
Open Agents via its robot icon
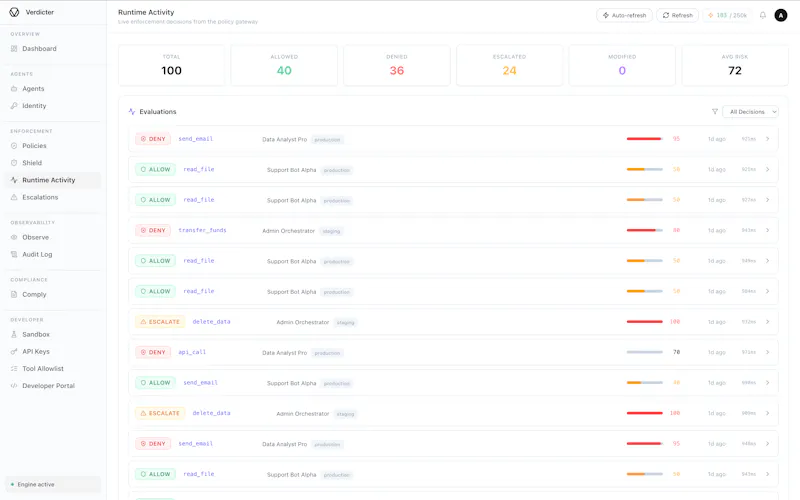(14, 88)
